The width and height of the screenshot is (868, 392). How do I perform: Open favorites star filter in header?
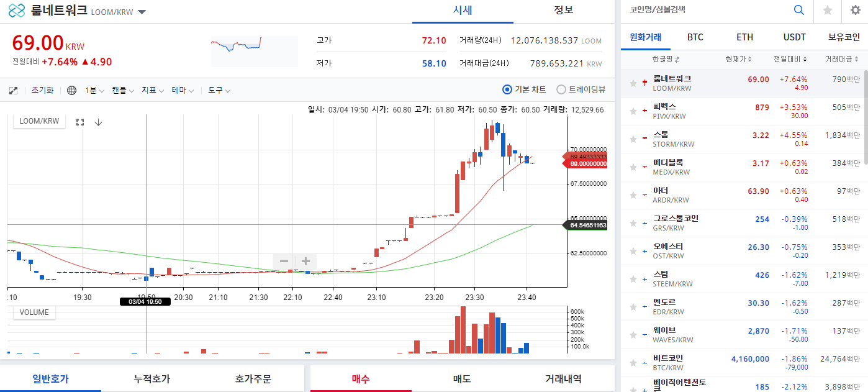tap(828, 10)
